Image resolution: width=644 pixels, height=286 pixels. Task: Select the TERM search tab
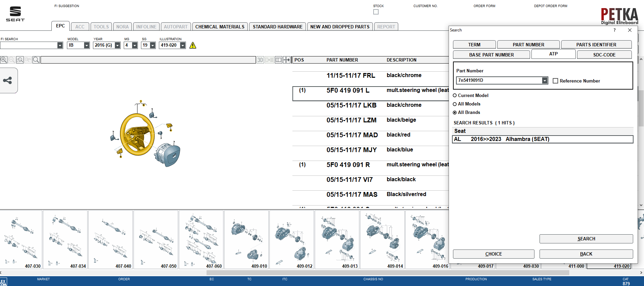(474, 45)
